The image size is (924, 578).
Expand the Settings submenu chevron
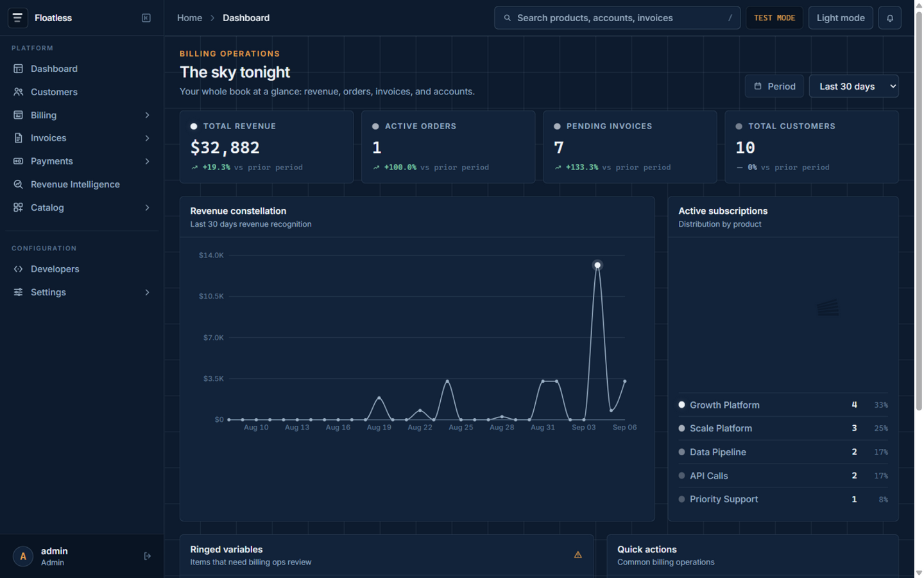[x=147, y=292]
